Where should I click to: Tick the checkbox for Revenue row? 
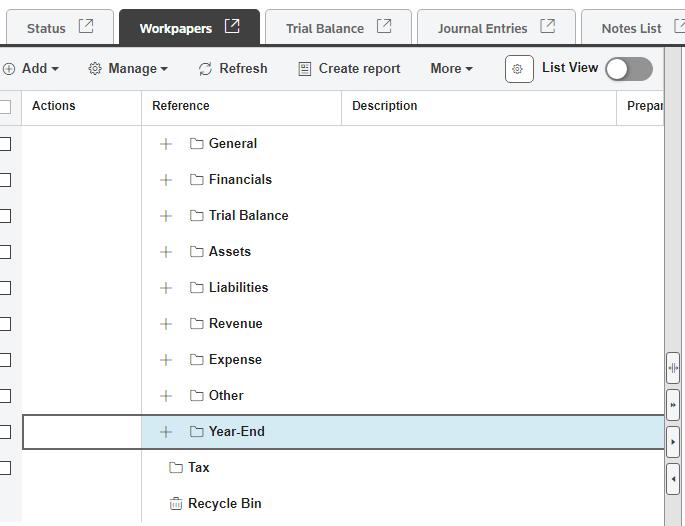(x=5, y=324)
